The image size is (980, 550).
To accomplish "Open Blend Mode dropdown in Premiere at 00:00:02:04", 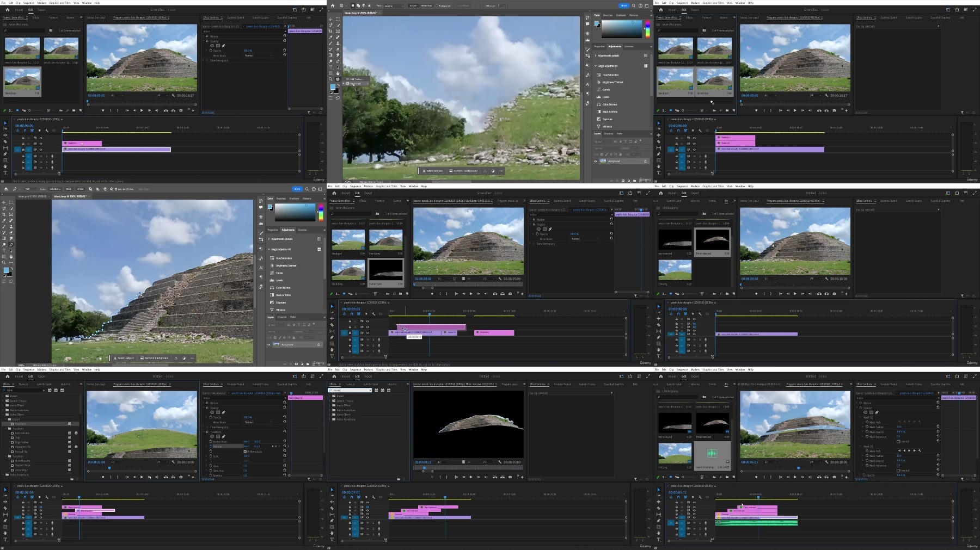I will 259,422.
